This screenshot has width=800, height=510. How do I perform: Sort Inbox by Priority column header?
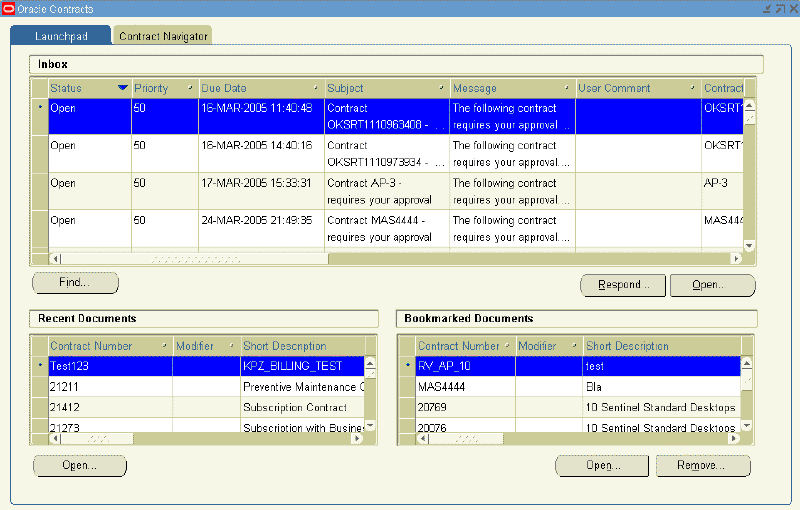(165, 88)
